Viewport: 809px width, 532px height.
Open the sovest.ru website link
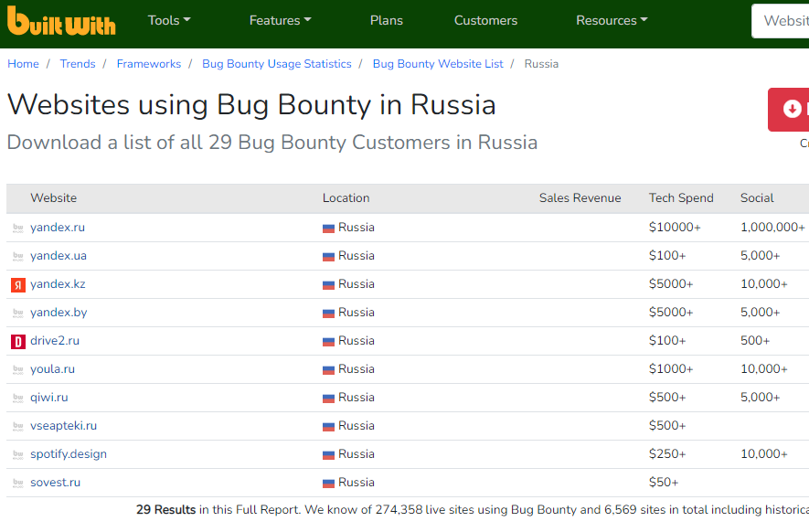click(x=55, y=483)
